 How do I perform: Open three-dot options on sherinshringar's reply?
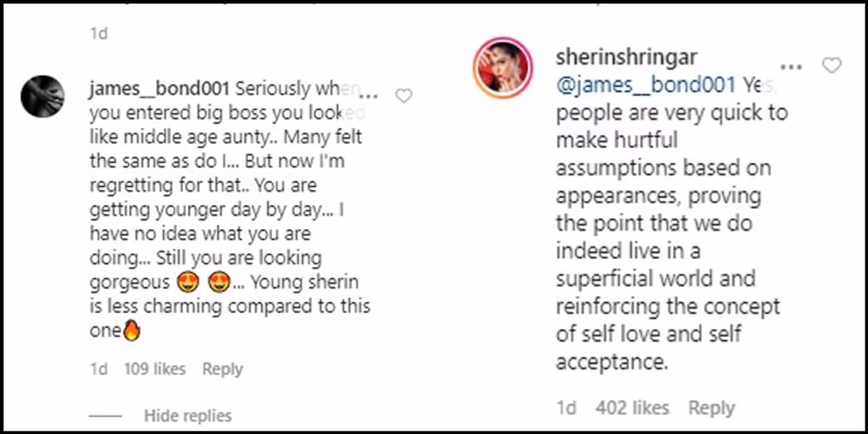[x=791, y=67]
